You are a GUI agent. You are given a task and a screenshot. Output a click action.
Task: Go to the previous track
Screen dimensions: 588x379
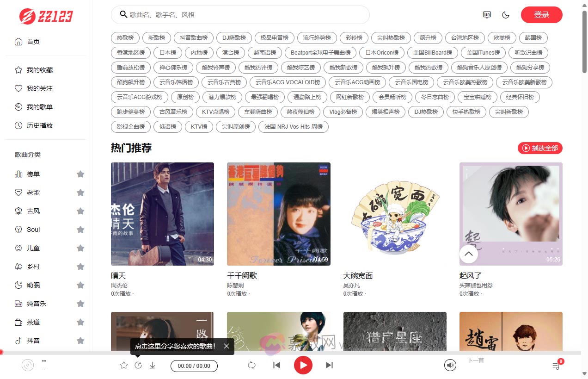276,365
